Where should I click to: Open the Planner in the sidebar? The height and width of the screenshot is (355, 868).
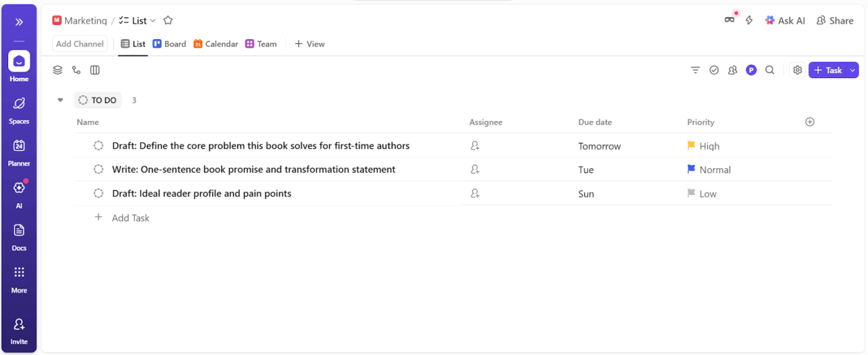coord(19,146)
